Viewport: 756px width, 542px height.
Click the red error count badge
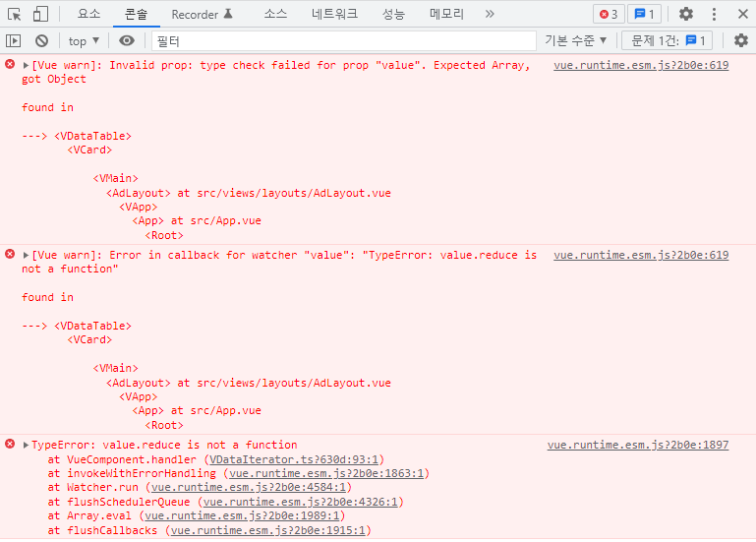point(609,14)
